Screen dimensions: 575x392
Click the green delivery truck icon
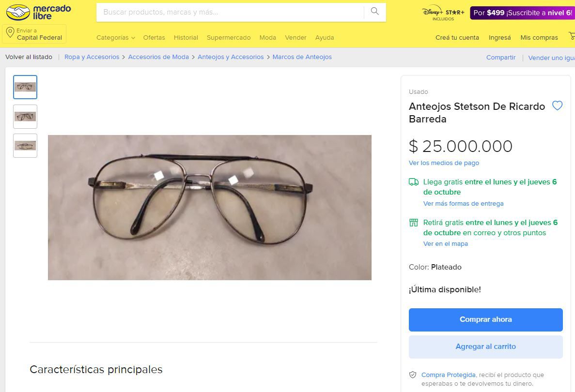[x=414, y=181]
